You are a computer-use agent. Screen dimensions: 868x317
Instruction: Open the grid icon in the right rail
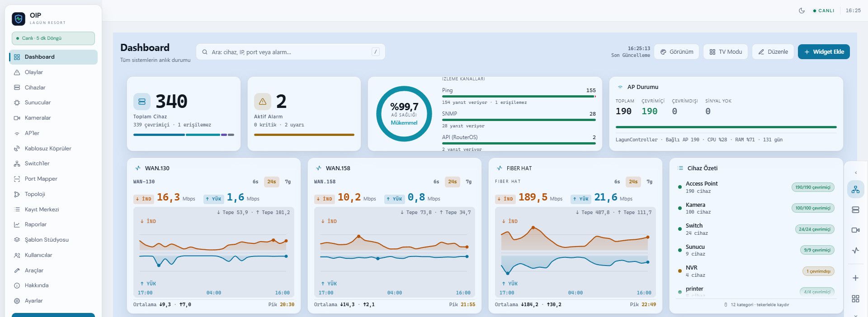(x=855, y=298)
